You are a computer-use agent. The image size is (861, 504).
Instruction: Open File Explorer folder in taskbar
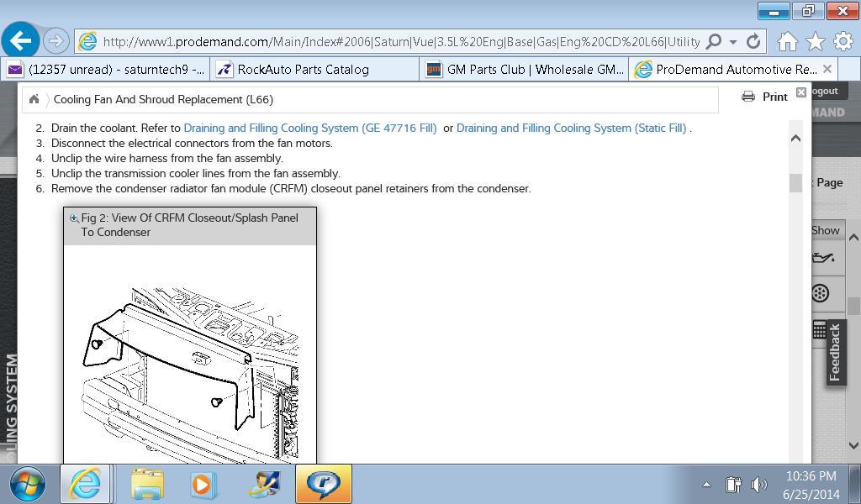click(146, 484)
